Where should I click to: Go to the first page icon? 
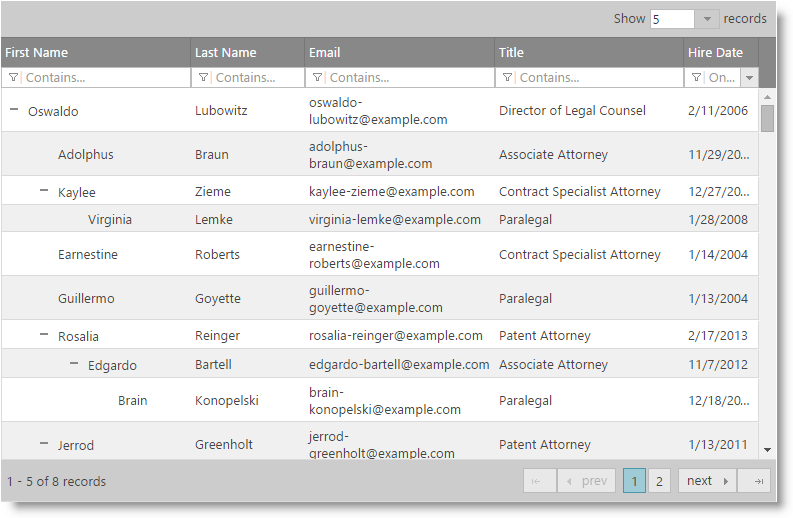[538, 481]
